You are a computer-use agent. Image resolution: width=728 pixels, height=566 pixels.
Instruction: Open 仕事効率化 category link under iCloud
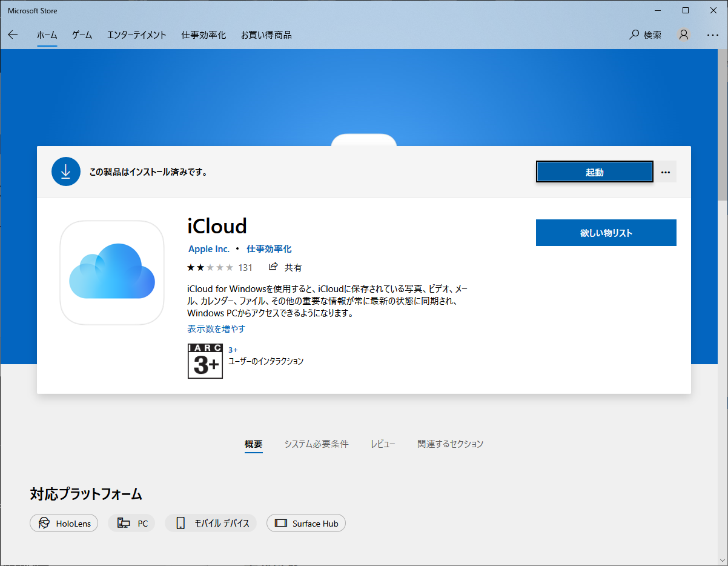coord(269,249)
